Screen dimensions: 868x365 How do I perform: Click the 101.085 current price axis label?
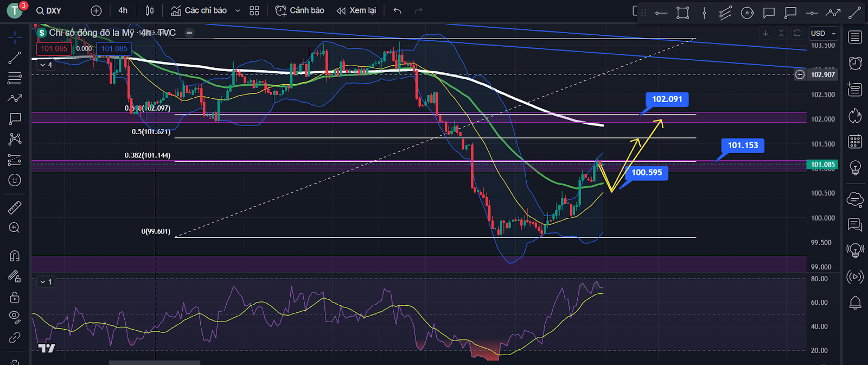tap(822, 165)
